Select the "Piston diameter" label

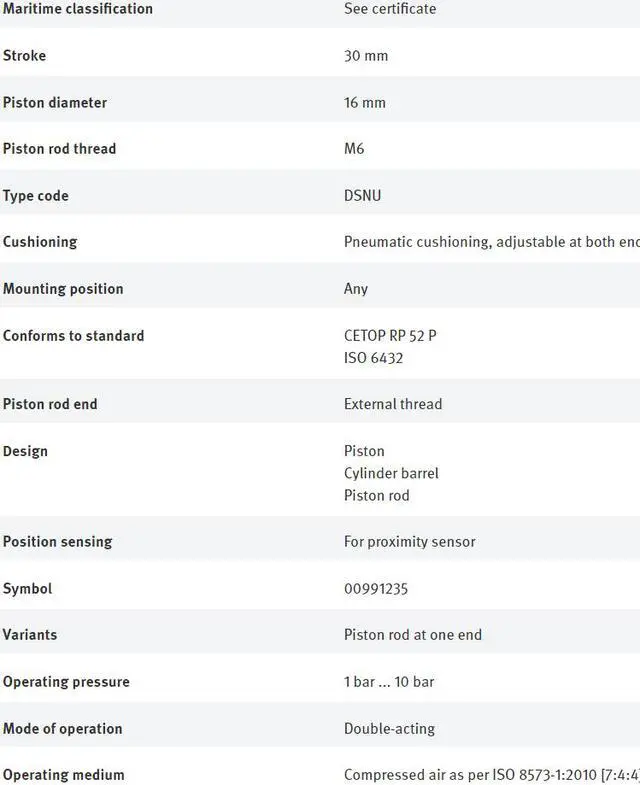(55, 103)
